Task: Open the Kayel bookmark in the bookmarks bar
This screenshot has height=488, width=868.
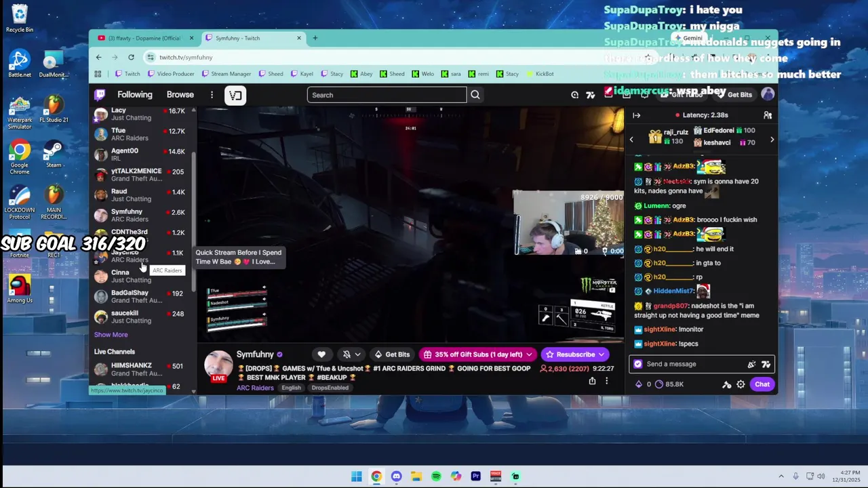Action: click(x=302, y=74)
